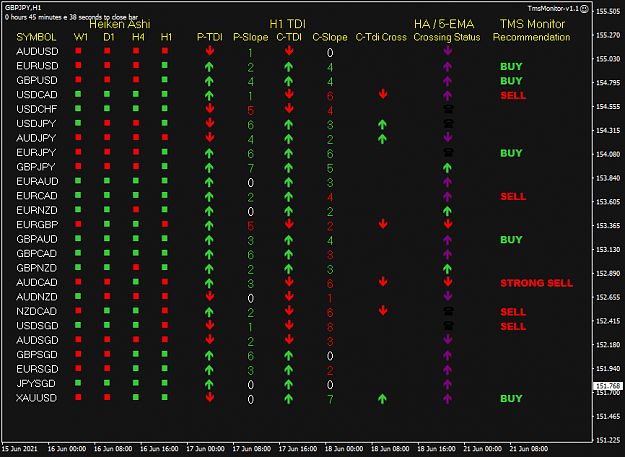Click the USDCAD C-Tdi Cross red arrow
The image size is (625, 457).
pyautogui.click(x=383, y=94)
